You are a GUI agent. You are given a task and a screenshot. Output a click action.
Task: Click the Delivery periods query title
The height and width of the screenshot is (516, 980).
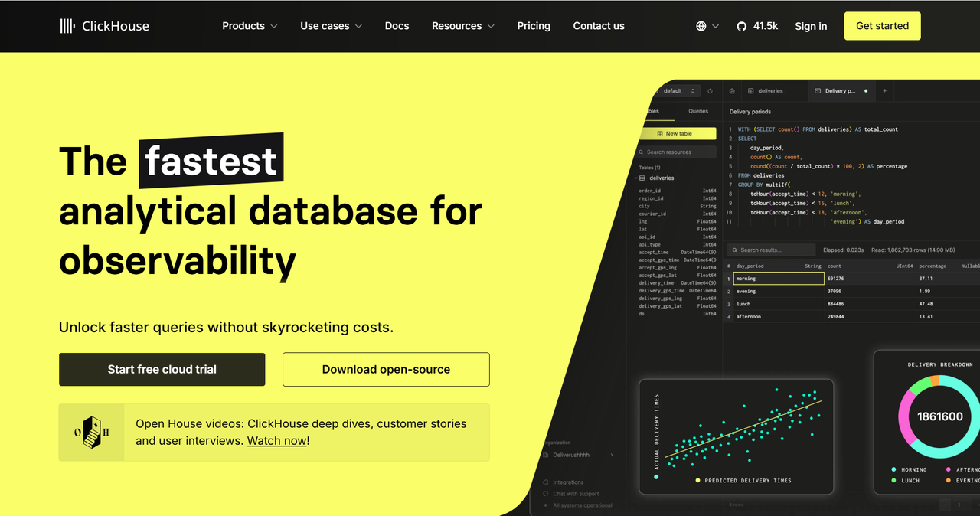(x=750, y=112)
